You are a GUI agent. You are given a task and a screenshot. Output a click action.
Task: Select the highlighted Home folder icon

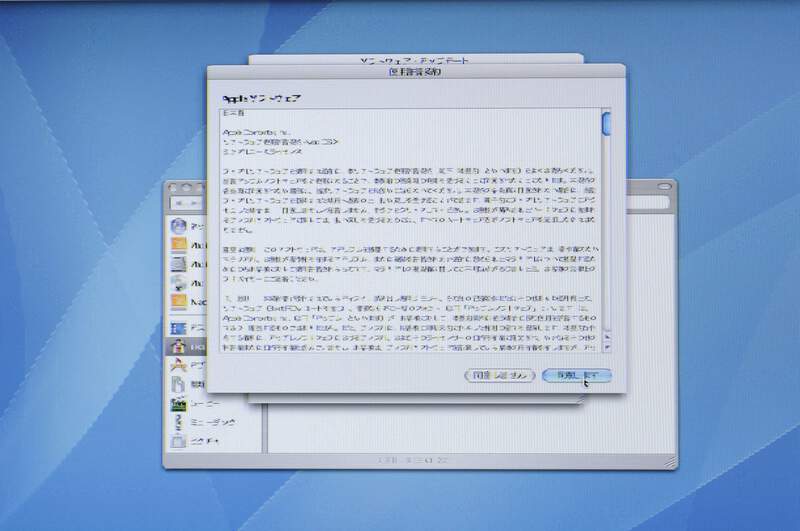(179, 346)
